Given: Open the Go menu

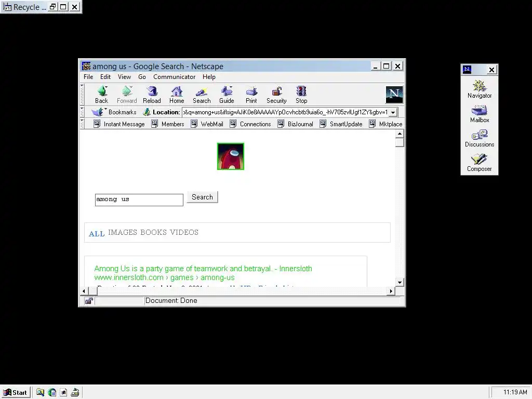Looking at the screenshot, I should 142,77.
